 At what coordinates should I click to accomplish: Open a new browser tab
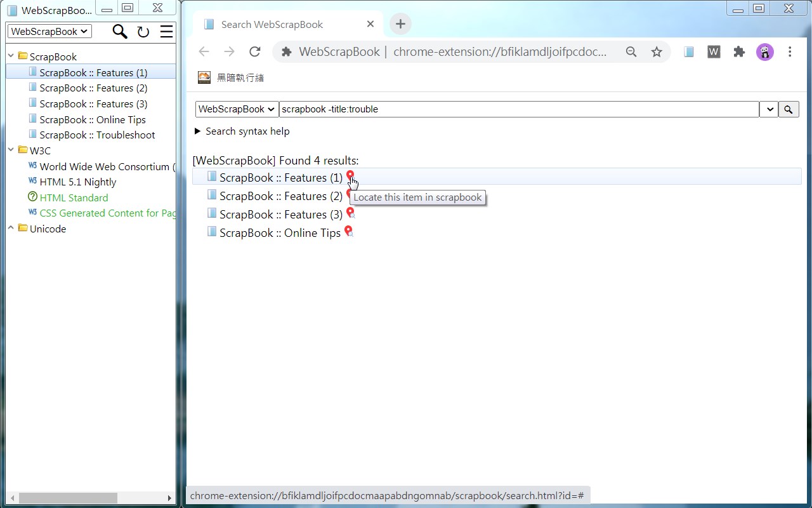(x=400, y=24)
